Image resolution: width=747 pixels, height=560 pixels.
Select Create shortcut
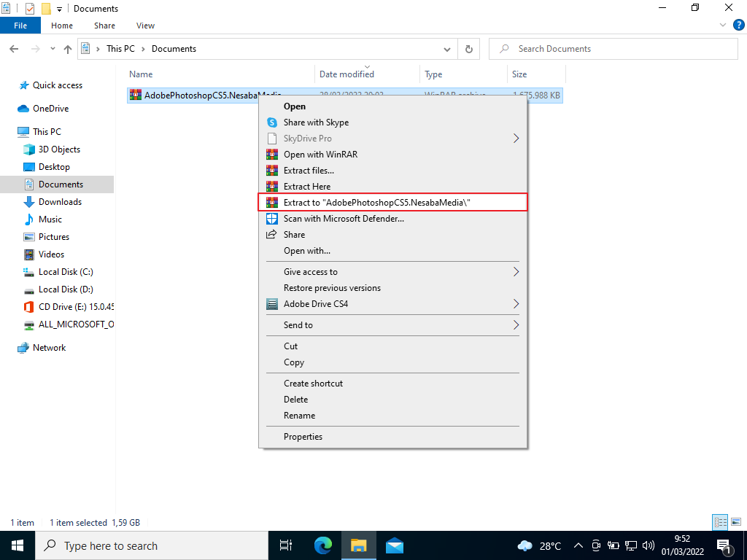point(392,384)
